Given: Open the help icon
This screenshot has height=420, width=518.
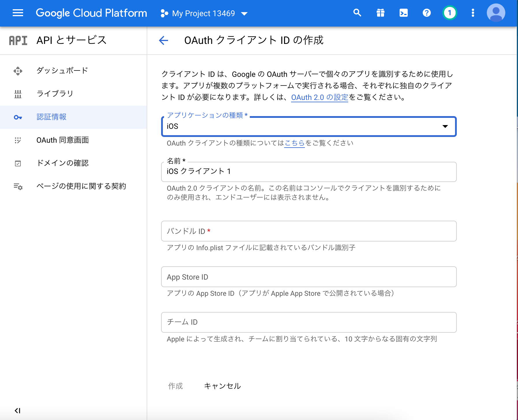Looking at the screenshot, I should tap(427, 13).
